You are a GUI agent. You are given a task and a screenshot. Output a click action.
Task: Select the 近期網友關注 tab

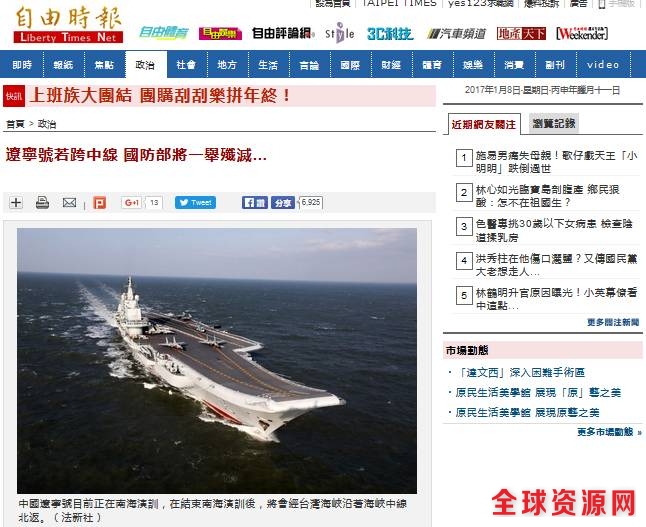(484, 124)
